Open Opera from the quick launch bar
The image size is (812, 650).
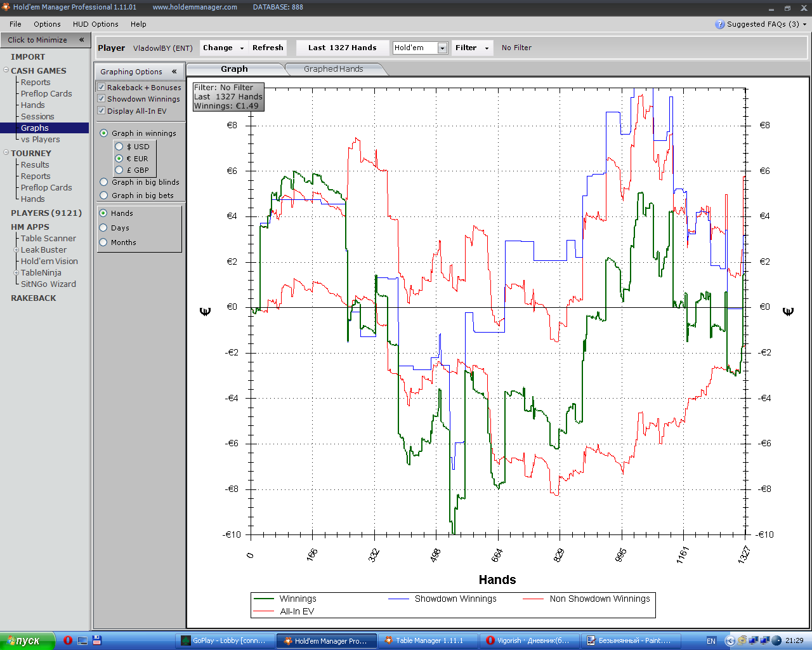point(68,640)
